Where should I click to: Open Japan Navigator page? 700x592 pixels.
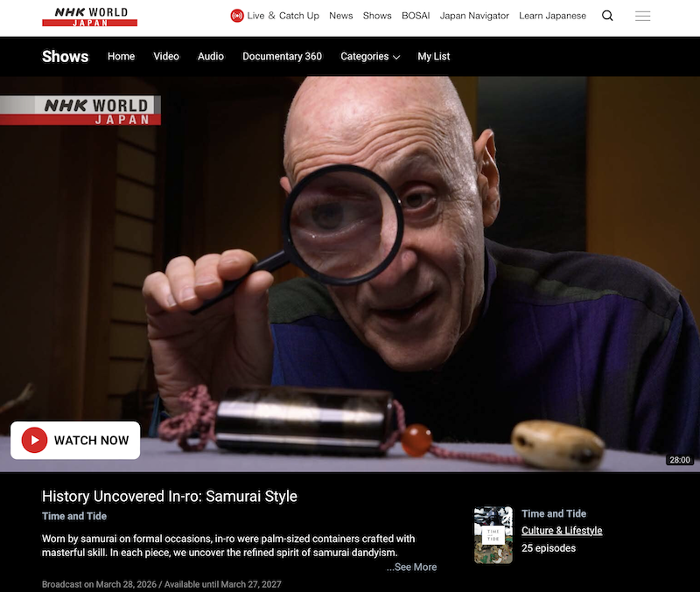[x=474, y=16]
